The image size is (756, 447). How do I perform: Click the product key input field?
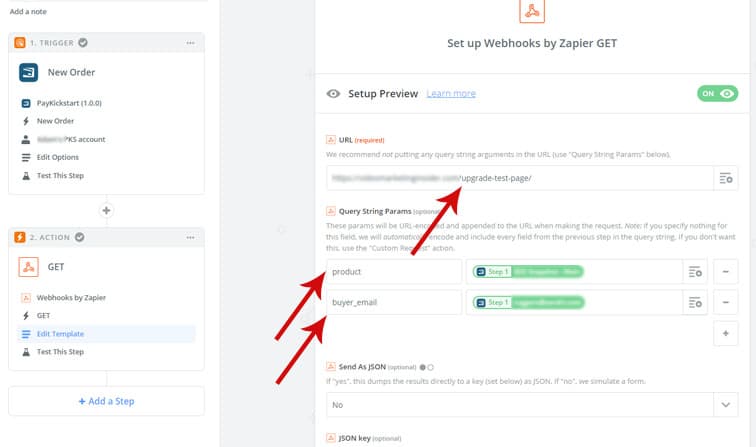click(x=393, y=272)
